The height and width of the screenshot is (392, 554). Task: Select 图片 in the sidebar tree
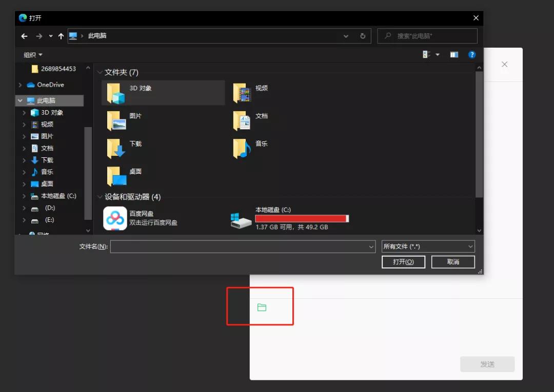coord(42,136)
